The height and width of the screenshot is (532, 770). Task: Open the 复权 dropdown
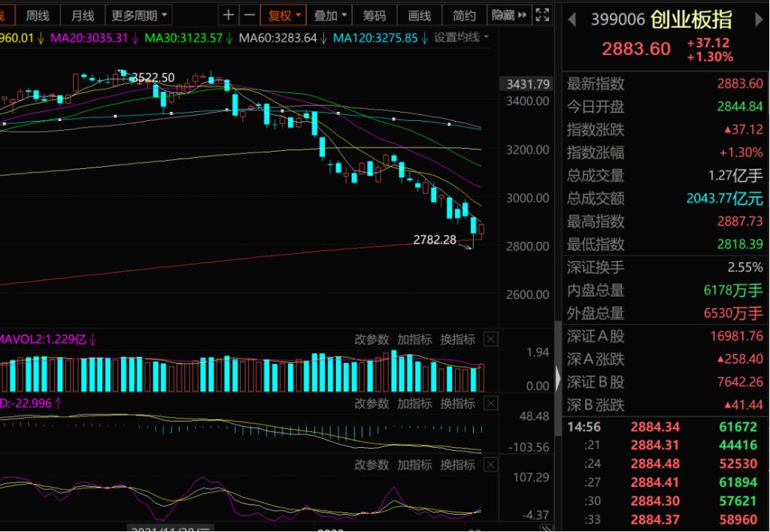coord(283,15)
